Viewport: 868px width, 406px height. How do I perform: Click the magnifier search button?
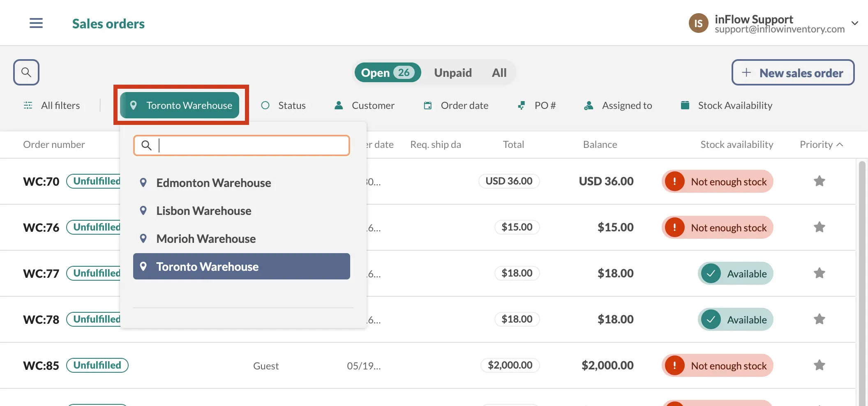pos(26,72)
